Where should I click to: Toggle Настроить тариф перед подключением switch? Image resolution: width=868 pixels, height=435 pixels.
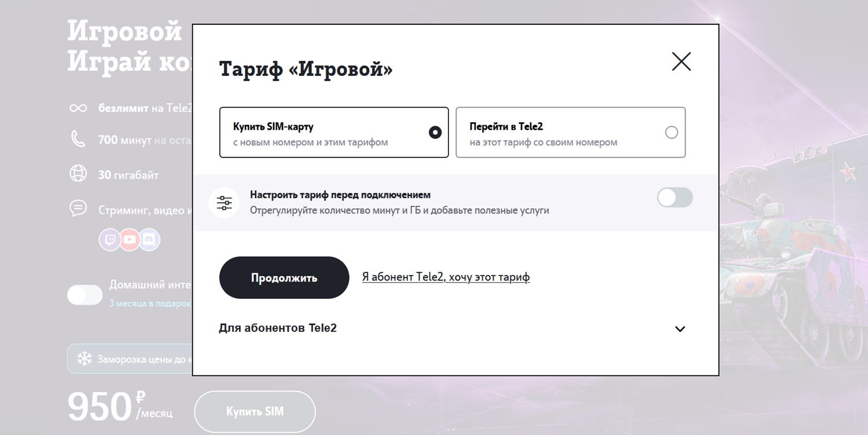coord(675,198)
